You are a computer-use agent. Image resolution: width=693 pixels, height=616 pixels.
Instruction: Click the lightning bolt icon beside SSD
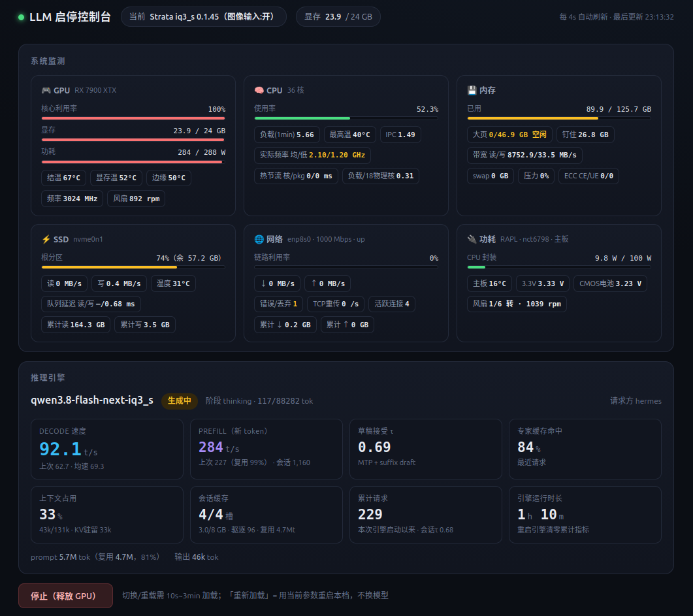pyautogui.click(x=46, y=239)
